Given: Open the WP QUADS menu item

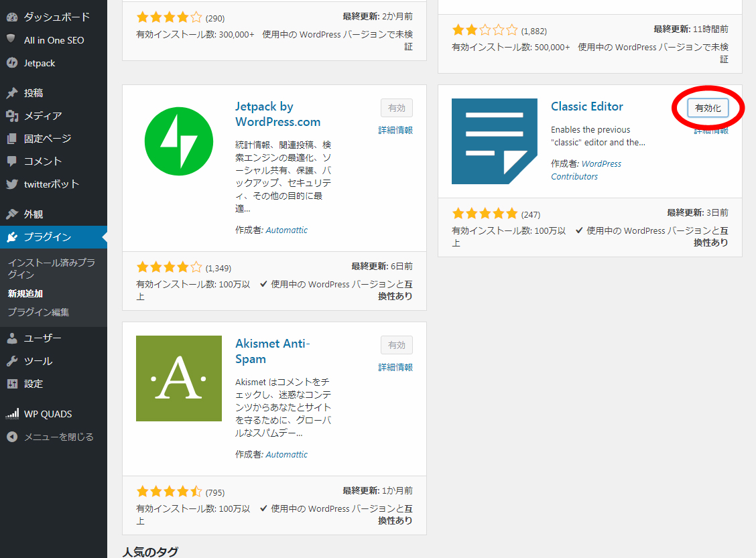Looking at the screenshot, I should click(48, 414).
